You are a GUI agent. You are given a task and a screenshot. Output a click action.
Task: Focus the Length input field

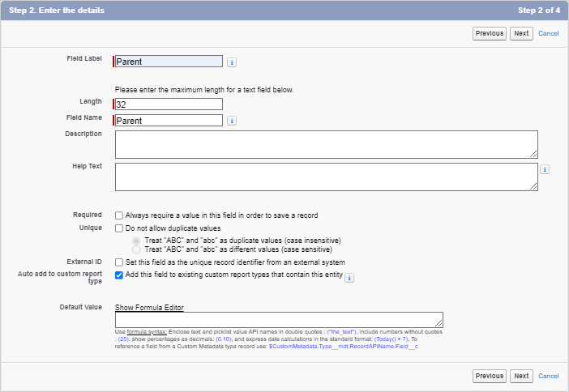coord(169,104)
